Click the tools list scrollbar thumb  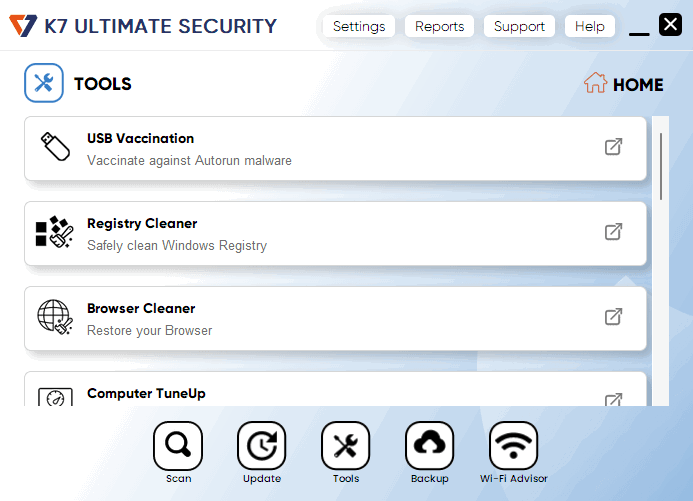pyautogui.click(x=661, y=166)
